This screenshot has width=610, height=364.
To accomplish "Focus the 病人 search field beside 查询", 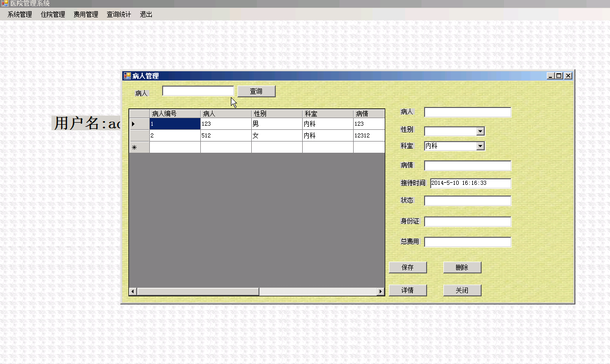I will 198,91.
